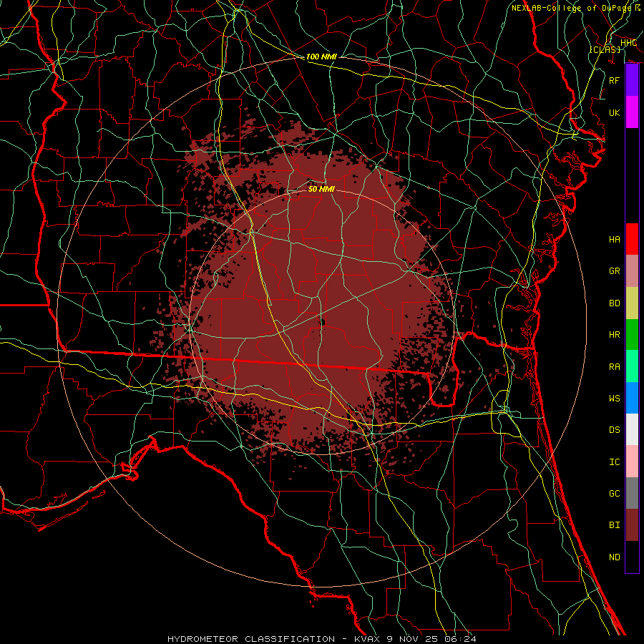
Task: Click the RA legend label
Action: 615,366
